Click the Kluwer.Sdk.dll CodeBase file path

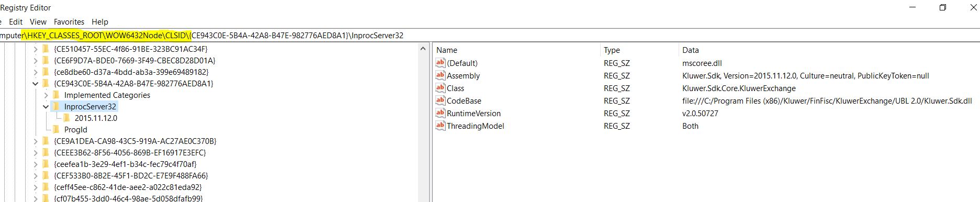pos(827,100)
